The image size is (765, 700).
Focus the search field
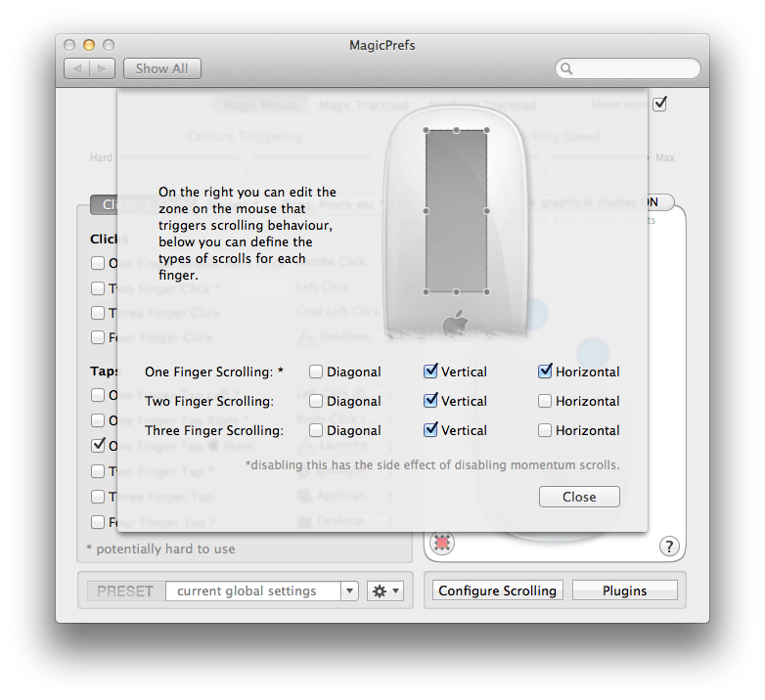coord(628,68)
